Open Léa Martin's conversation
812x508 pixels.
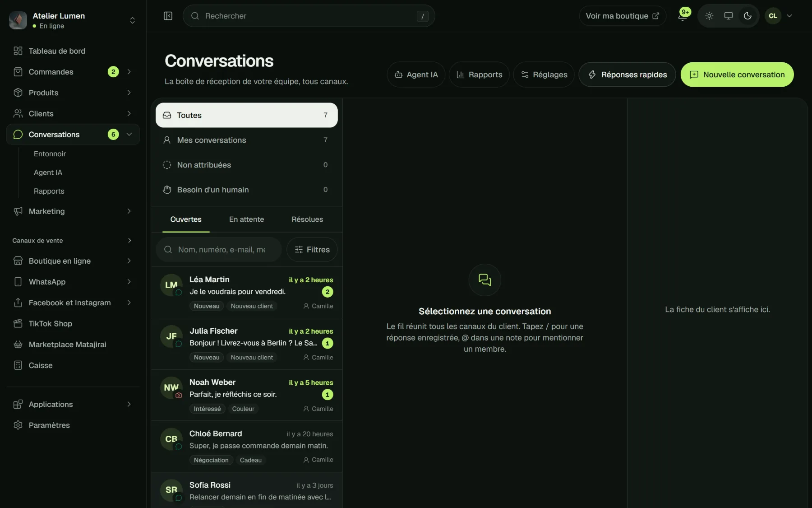(247, 293)
